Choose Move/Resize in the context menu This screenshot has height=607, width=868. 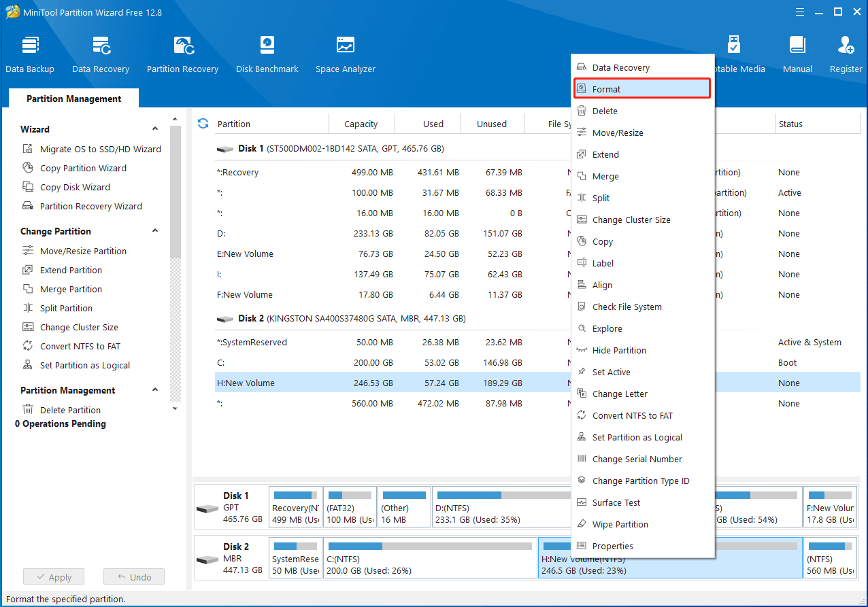(642, 133)
